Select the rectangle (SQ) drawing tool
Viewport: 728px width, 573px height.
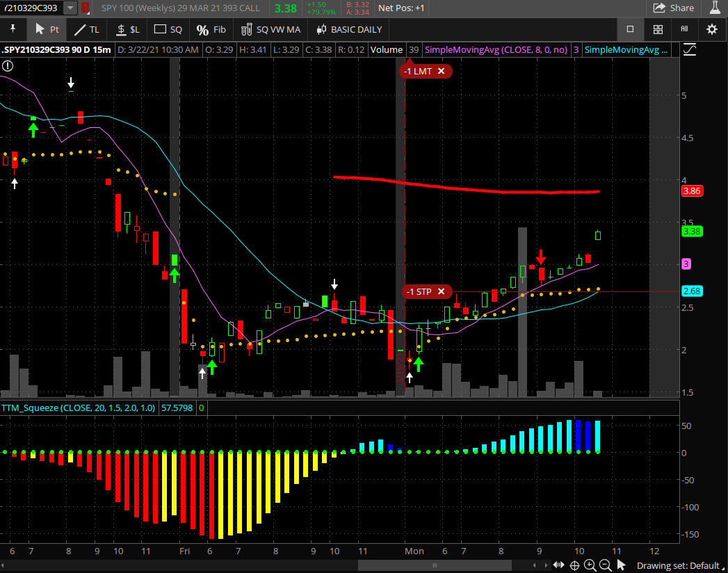pyautogui.click(x=168, y=29)
